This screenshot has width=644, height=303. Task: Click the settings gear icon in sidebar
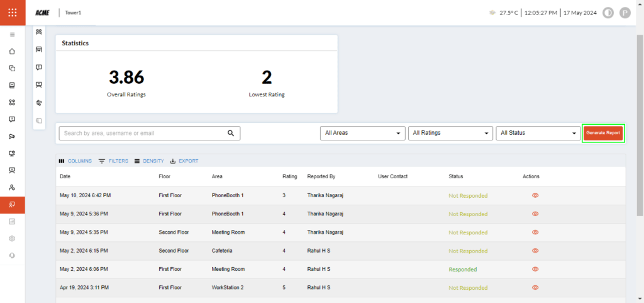12,238
